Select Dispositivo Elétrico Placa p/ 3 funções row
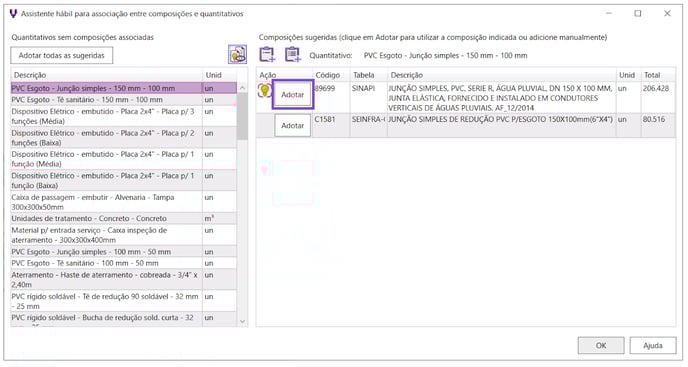The height and width of the screenshot is (367, 688). [124, 116]
